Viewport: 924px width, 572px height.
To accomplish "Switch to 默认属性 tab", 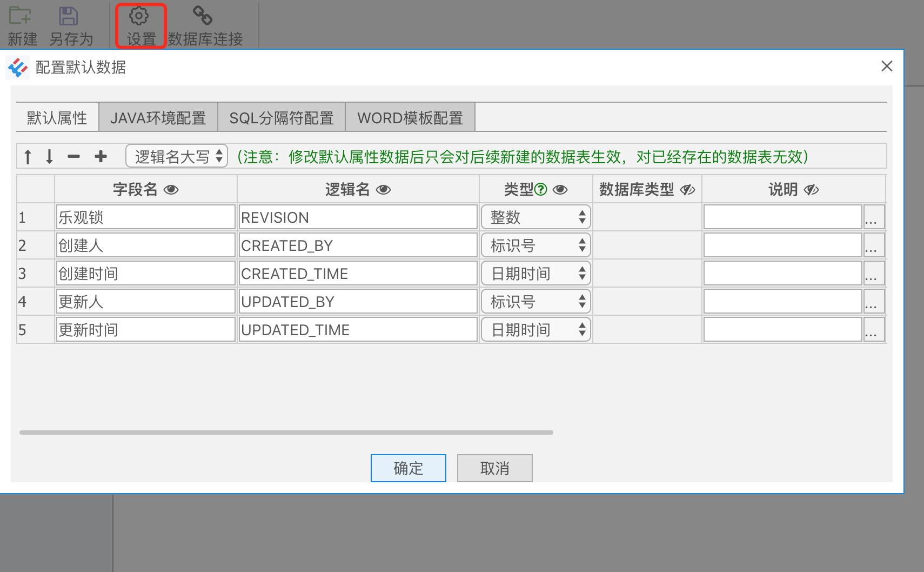I will [57, 117].
